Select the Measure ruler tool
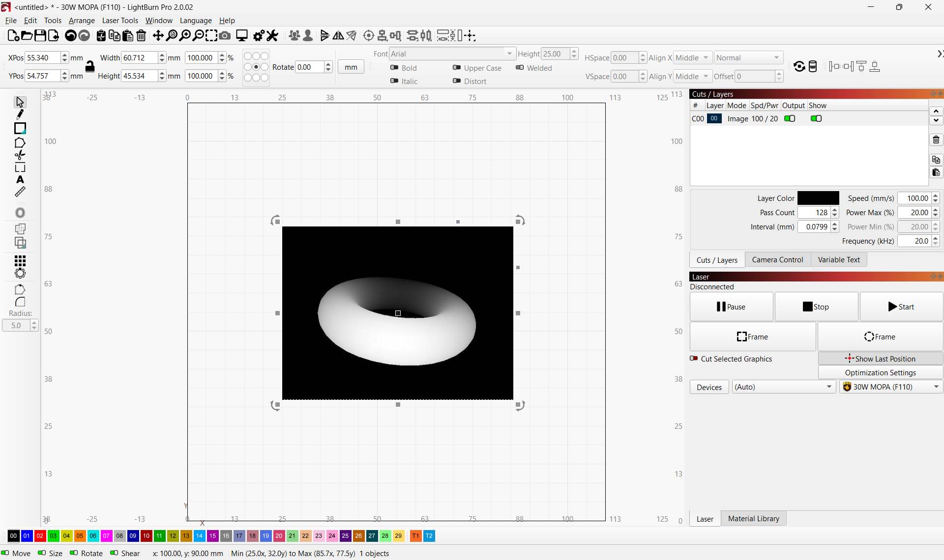 [x=20, y=192]
